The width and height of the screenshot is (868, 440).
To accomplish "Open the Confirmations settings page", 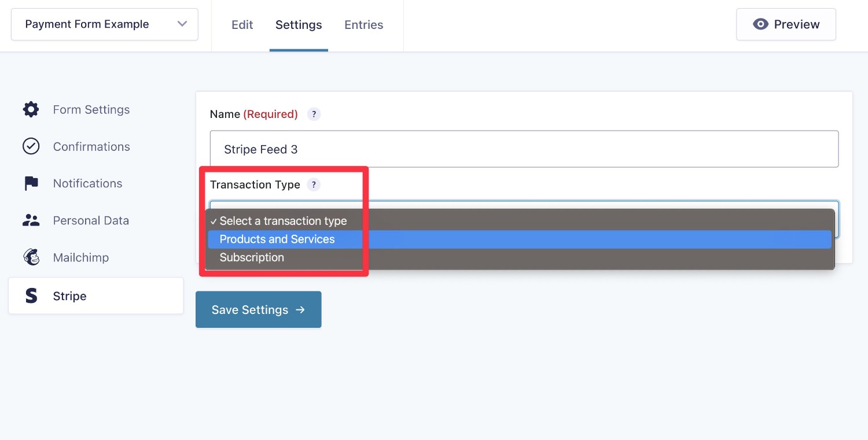I will (x=91, y=146).
